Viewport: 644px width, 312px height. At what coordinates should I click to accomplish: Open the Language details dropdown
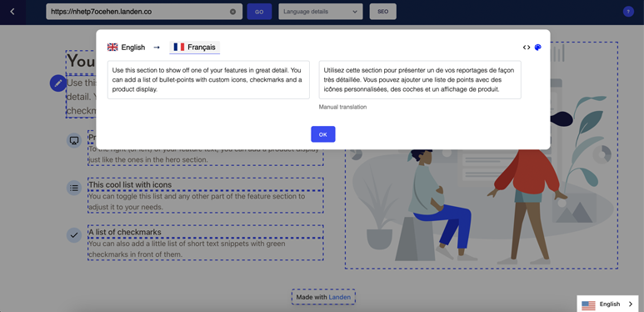321,12
